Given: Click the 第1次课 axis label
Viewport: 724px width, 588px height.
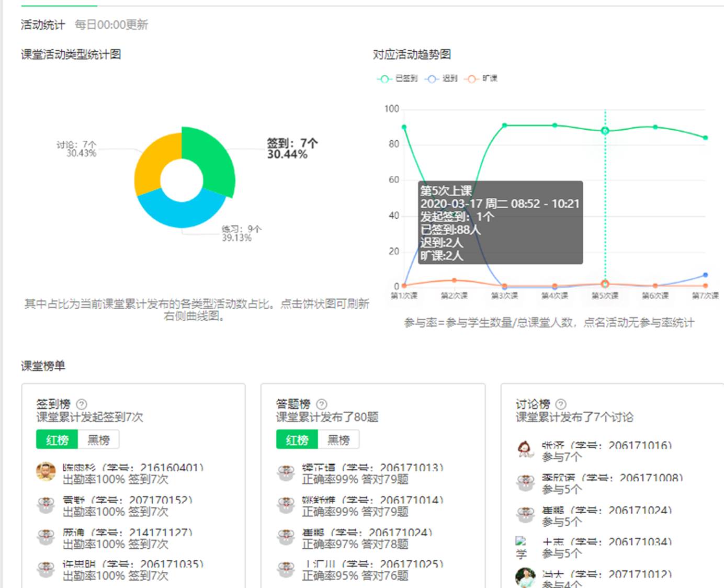Looking at the screenshot, I should 404,296.
